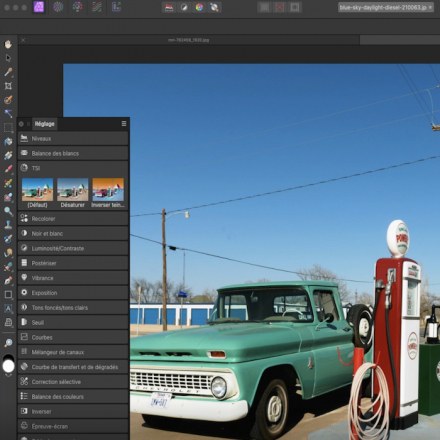
Task: Add a Tons foncés/tons clairs adjustment
Action: 73,308
